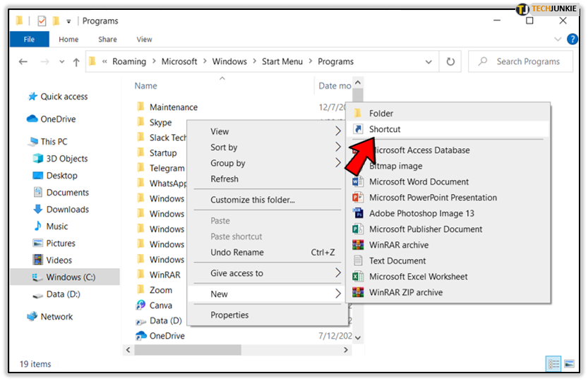Screen dimensions: 588x381
Task: Open Documents in the sidebar
Action: pyautogui.click(x=61, y=193)
